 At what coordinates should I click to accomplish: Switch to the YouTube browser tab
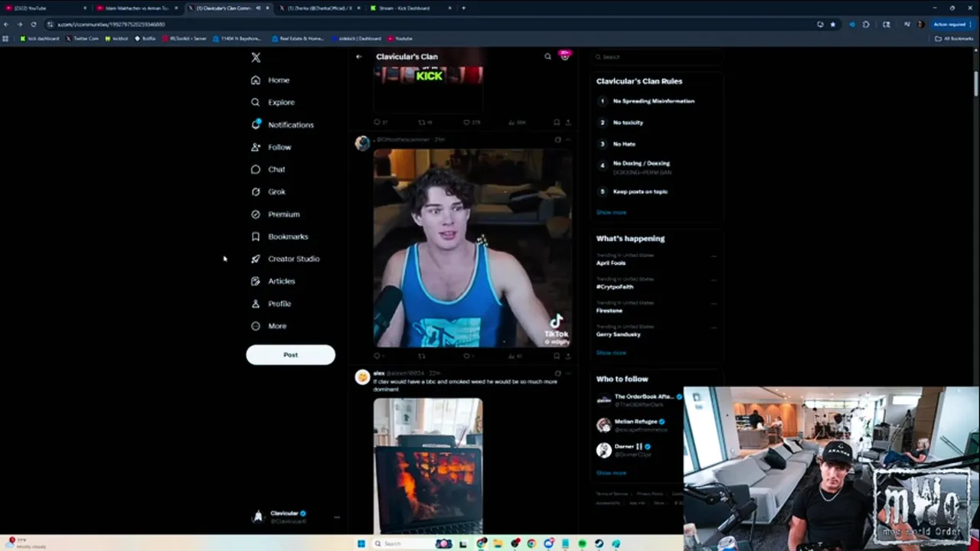[46, 8]
